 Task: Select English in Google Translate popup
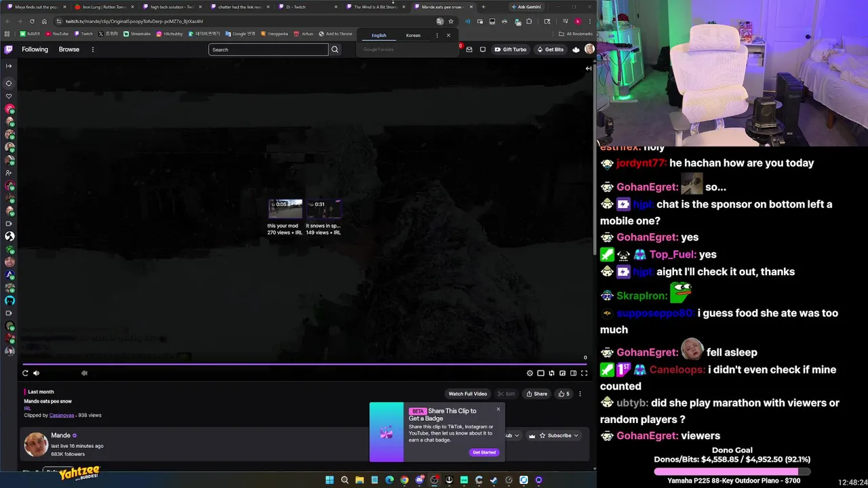coord(379,35)
